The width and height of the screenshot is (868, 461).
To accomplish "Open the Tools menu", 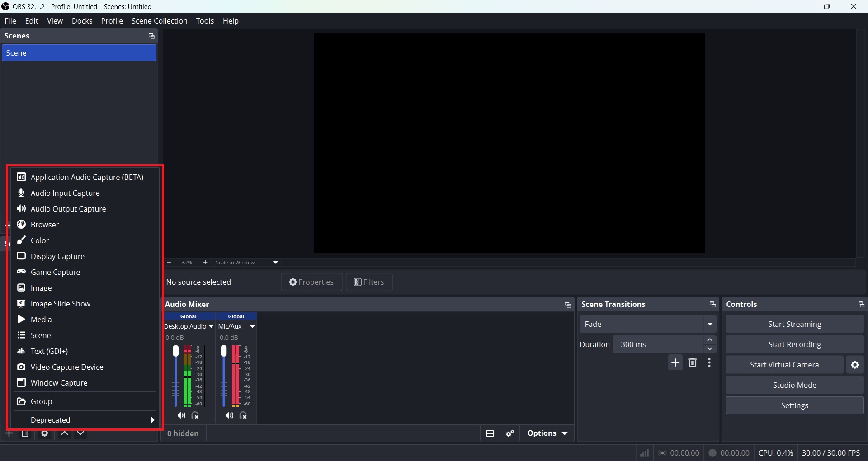I will point(205,21).
